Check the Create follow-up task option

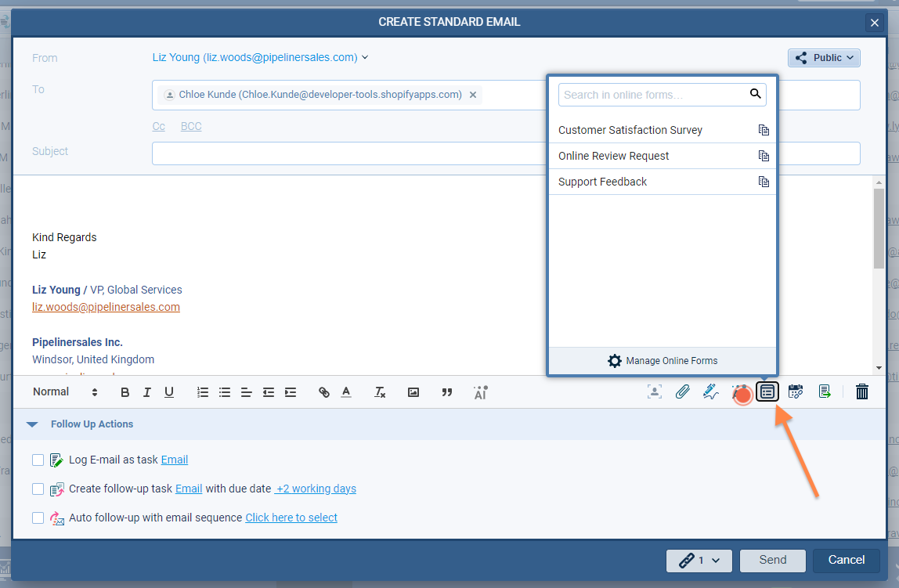click(38, 489)
